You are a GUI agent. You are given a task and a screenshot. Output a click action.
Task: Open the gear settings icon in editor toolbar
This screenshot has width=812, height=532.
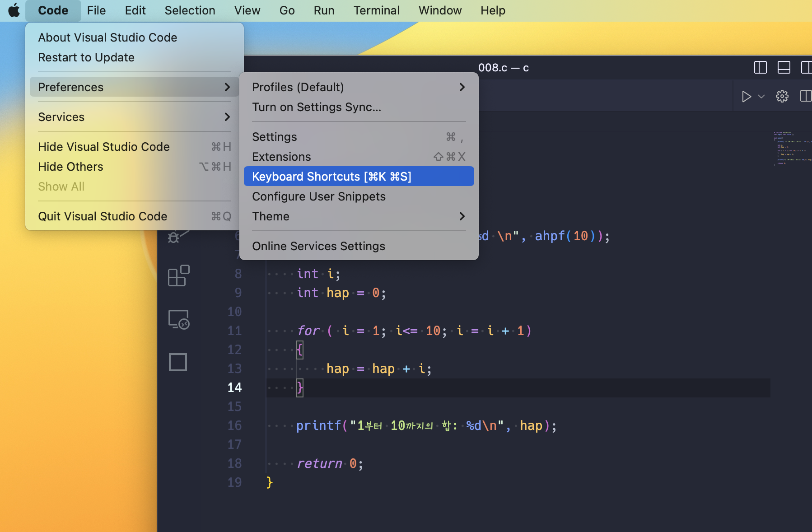782,96
